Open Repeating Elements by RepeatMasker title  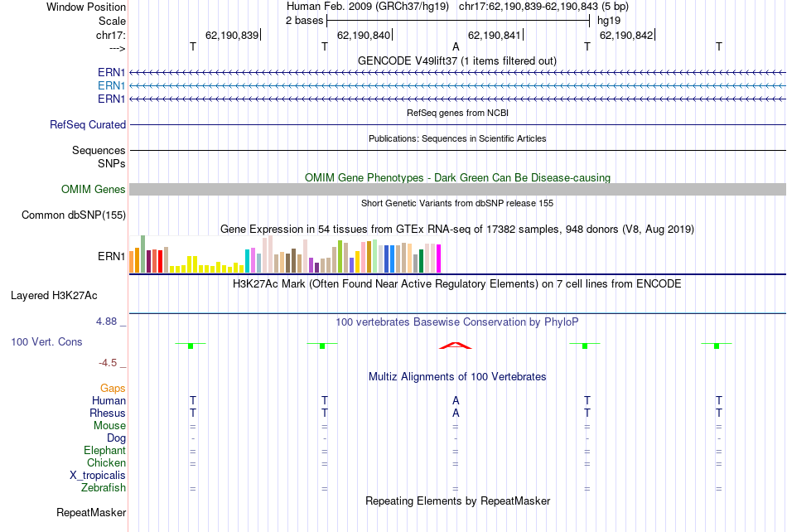click(x=458, y=501)
